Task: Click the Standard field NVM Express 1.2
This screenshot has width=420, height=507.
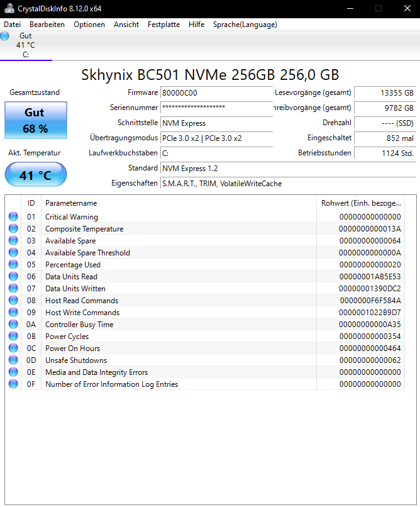Action: point(288,168)
